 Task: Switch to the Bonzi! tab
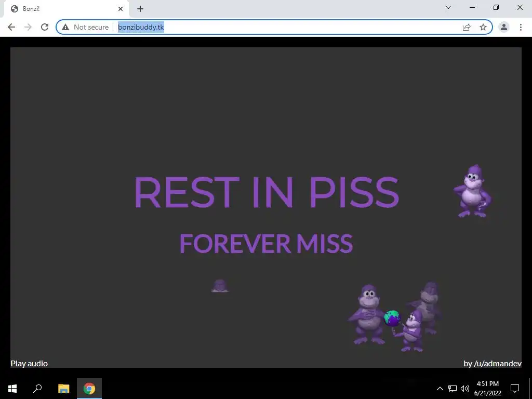tap(66, 9)
